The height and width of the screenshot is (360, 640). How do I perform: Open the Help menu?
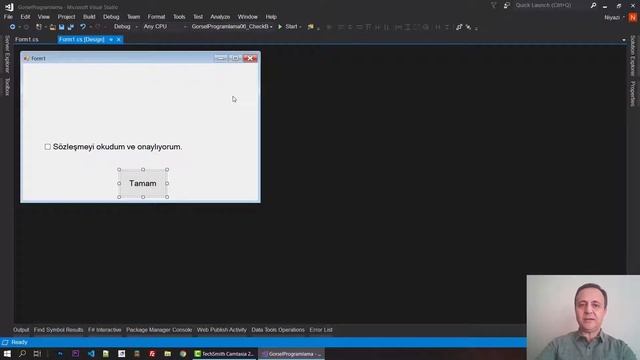tap(271, 17)
